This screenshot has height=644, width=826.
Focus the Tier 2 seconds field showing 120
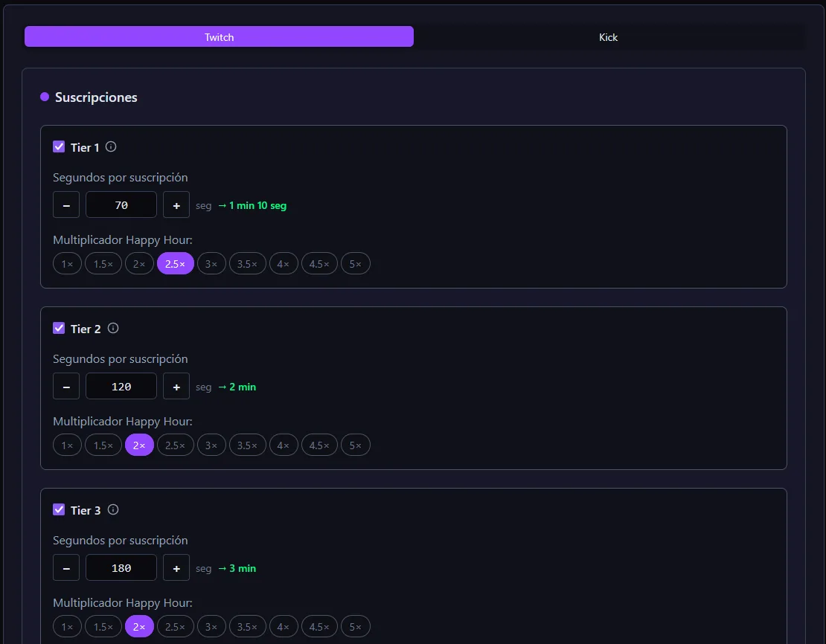[121, 387]
